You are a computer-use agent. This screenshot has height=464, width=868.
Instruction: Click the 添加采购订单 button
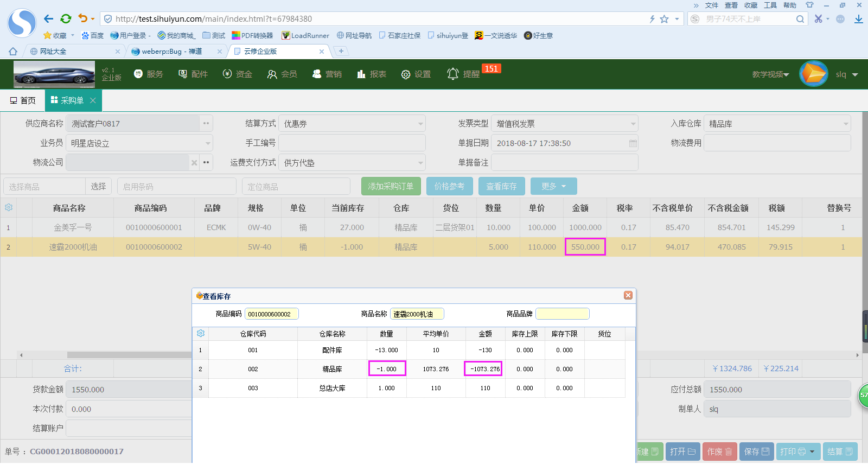tap(391, 186)
